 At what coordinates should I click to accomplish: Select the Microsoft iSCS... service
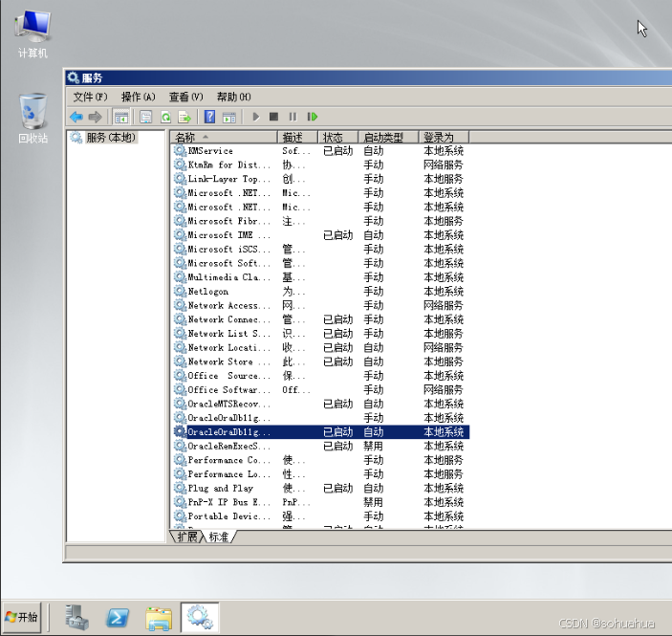tap(321, 250)
